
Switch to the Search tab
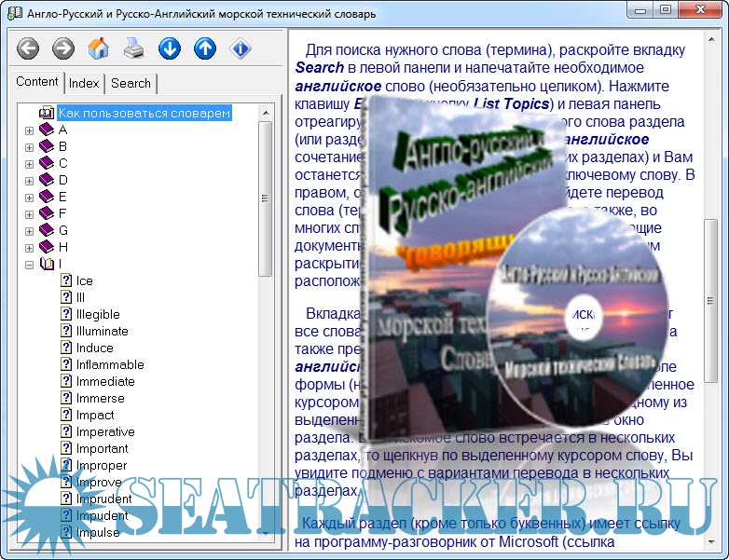pyautogui.click(x=131, y=83)
